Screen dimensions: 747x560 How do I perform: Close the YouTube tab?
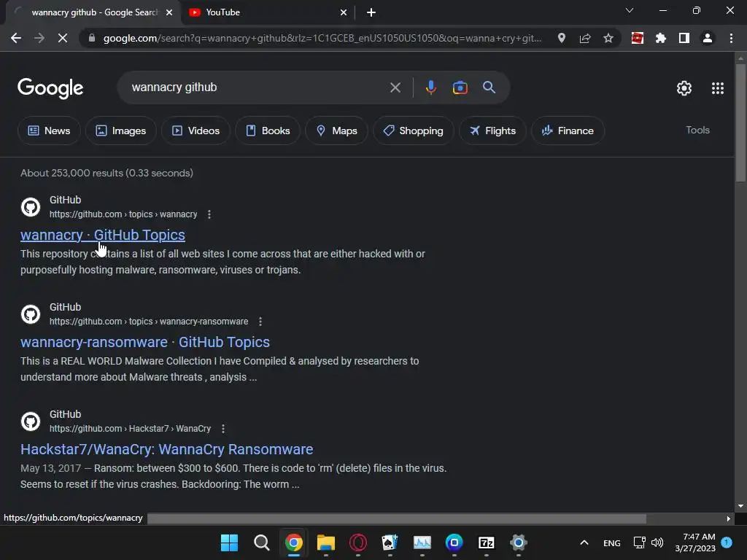(344, 12)
